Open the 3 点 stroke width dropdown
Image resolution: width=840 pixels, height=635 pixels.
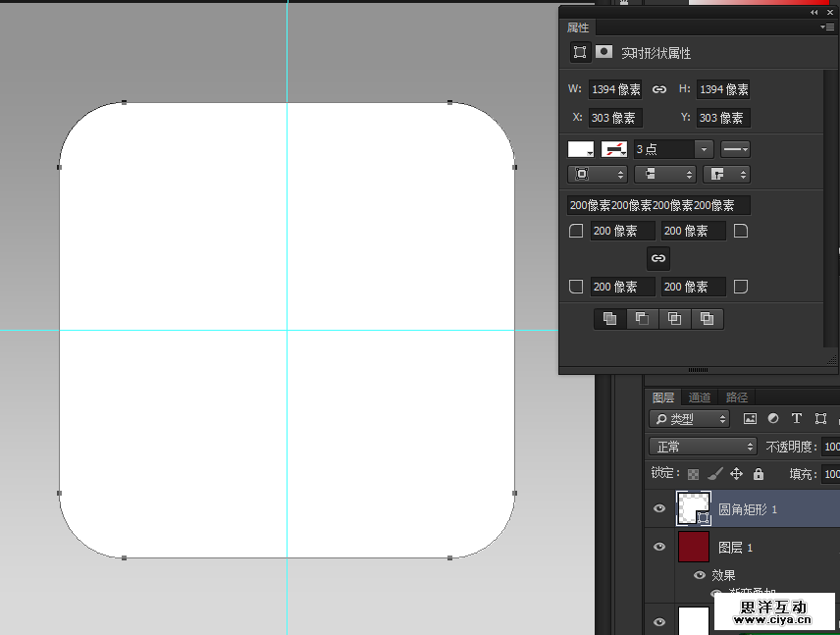pos(704,149)
